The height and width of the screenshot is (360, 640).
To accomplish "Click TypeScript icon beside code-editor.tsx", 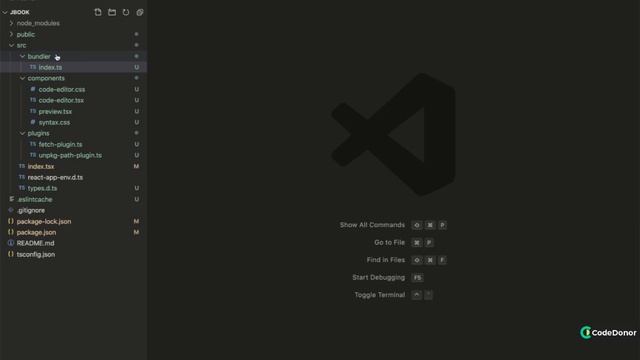I will [33, 100].
